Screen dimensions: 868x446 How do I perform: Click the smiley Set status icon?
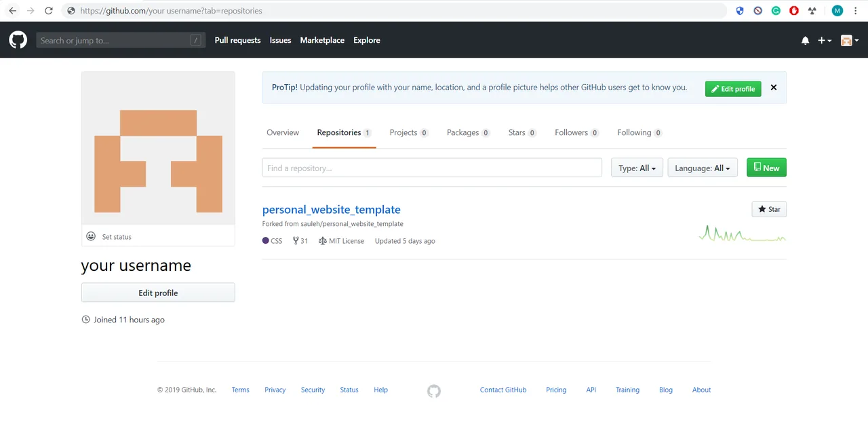tap(91, 236)
